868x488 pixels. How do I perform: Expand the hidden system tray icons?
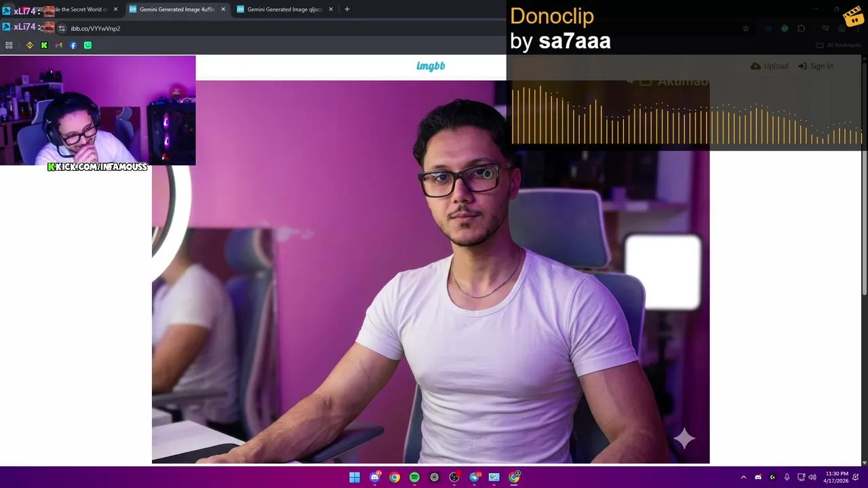tap(743, 478)
